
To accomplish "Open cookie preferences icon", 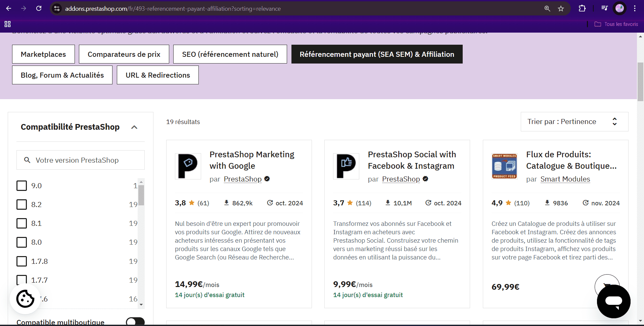I will tap(25, 298).
